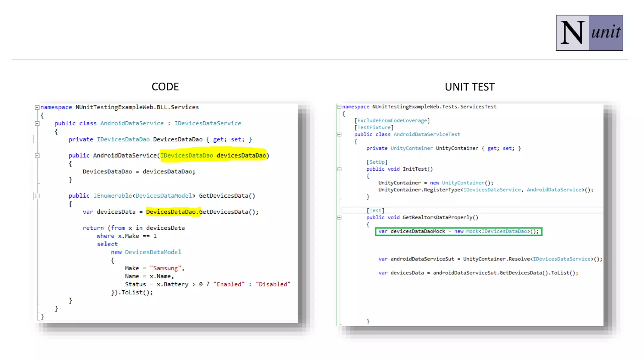Click the private DevicesDataDao property line
Viewport: 644px width, 362px height.
click(160, 140)
